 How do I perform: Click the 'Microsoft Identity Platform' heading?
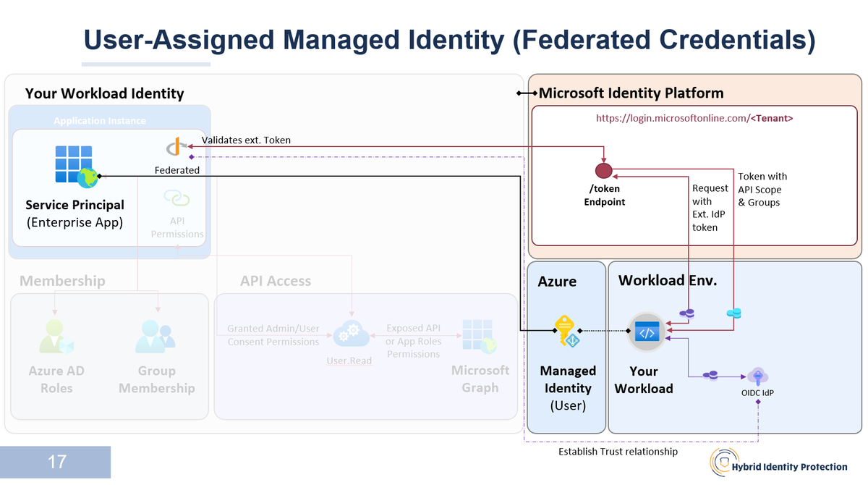(x=631, y=93)
